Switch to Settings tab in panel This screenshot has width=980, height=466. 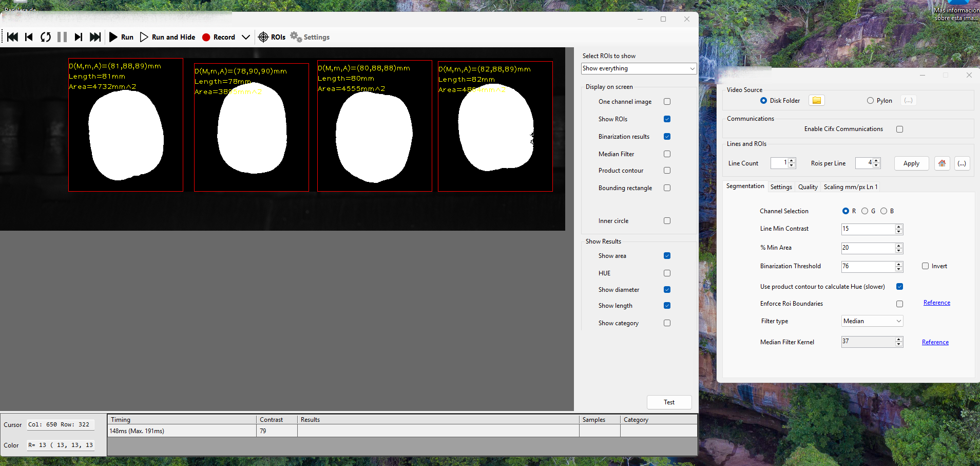[781, 187]
